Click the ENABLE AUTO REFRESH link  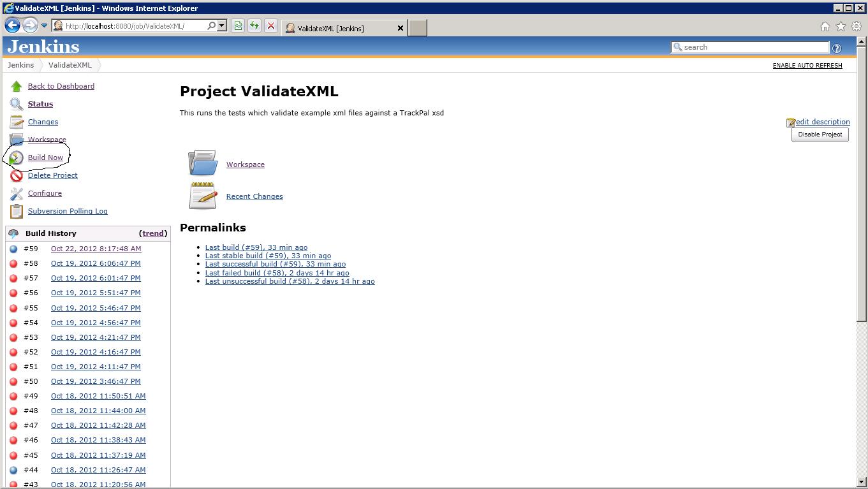[x=807, y=66]
